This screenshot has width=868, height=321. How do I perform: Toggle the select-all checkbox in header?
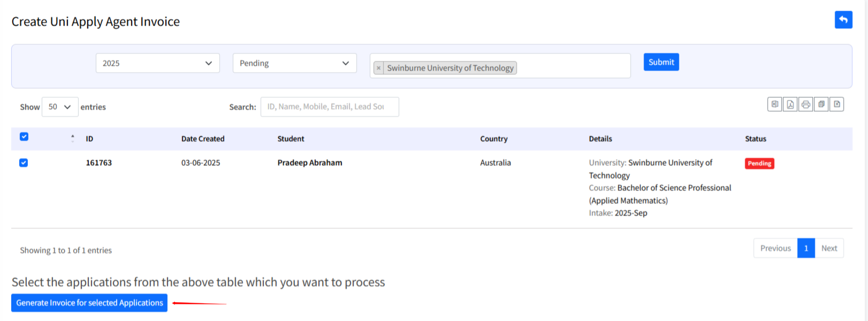(24, 137)
